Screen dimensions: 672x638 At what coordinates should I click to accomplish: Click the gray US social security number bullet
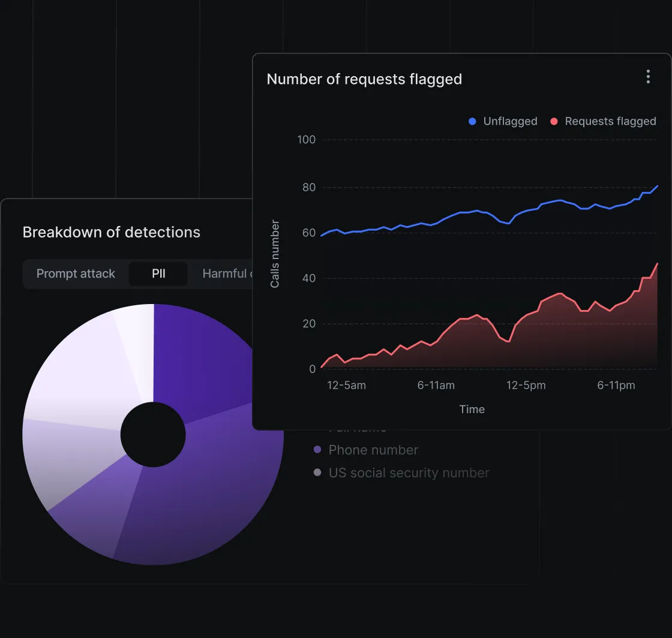(x=317, y=473)
